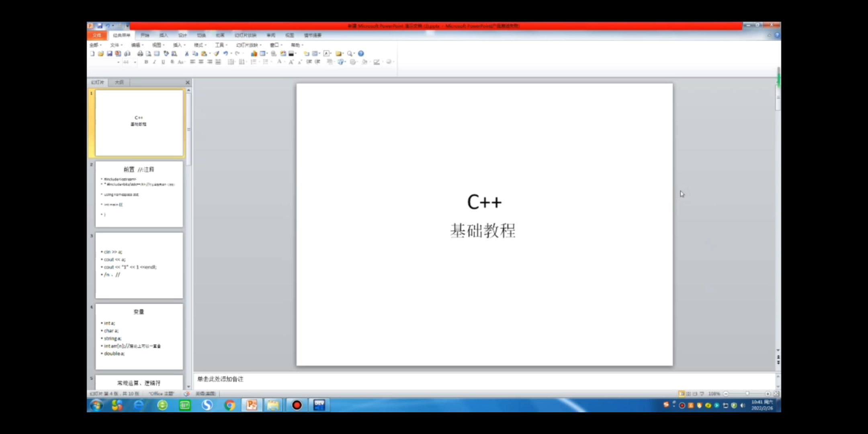The width and height of the screenshot is (868, 434).
Task: Click the spell check status bar icon
Action: pyautogui.click(x=186, y=394)
